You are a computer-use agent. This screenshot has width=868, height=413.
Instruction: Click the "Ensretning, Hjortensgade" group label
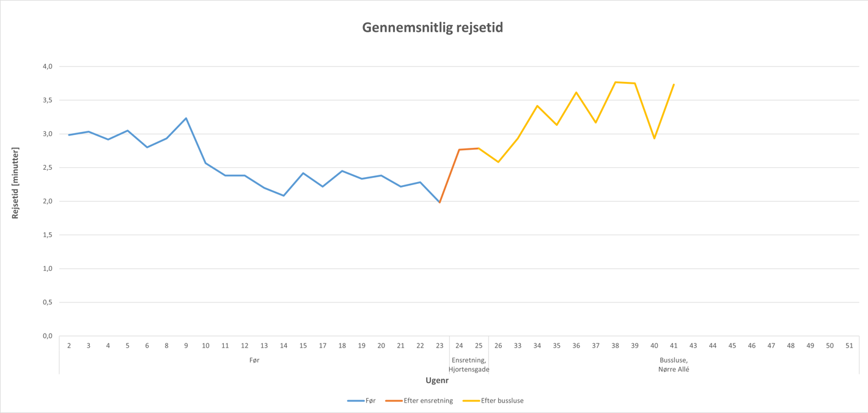(x=469, y=365)
